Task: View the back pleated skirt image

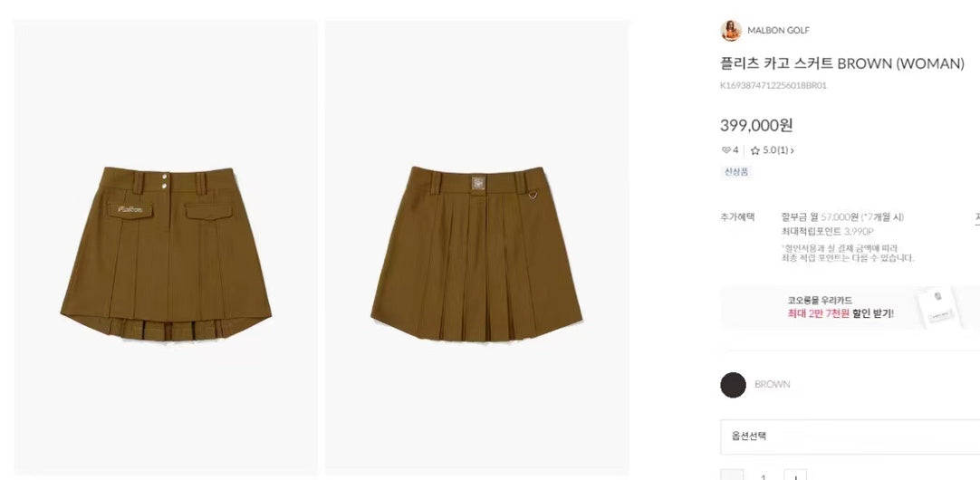Action: coord(477,247)
